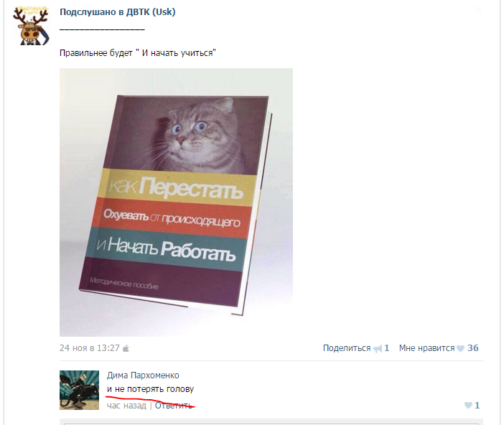The image size is (504, 425).
Task: Focus the comment input field below the comment
Action: (271, 422)
